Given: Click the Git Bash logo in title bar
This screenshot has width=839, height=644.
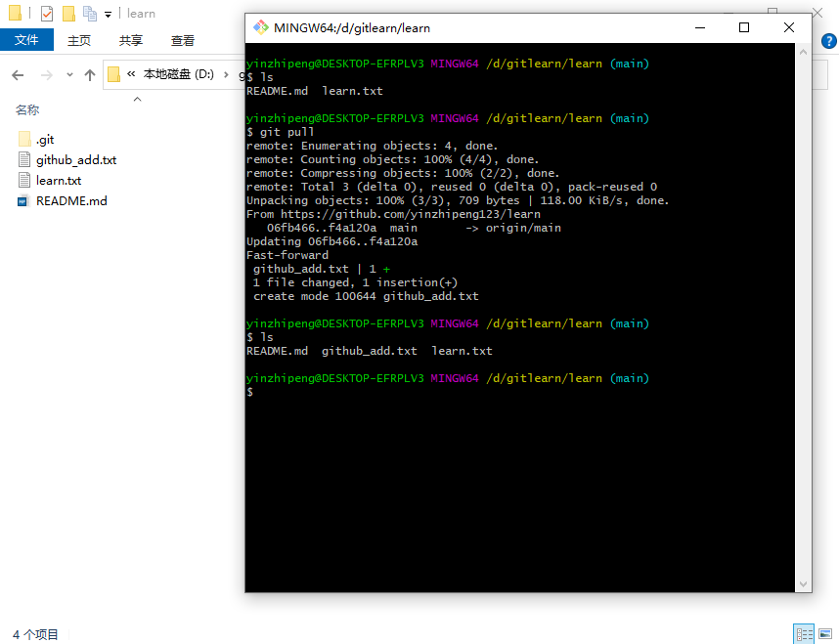Looking at the screenshot, I should (x=260, y=27).
